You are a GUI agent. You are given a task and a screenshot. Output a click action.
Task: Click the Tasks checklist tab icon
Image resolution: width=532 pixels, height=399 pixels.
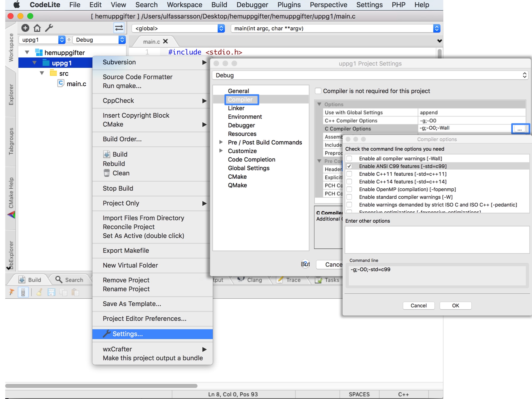click(x=318, y=280)
